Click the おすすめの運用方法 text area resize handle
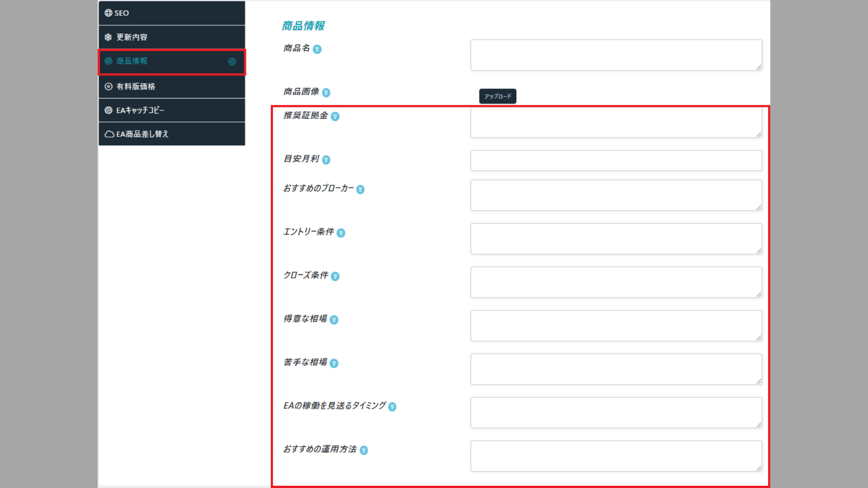This screenshot has width=868, height=488. tap(759, 468)
